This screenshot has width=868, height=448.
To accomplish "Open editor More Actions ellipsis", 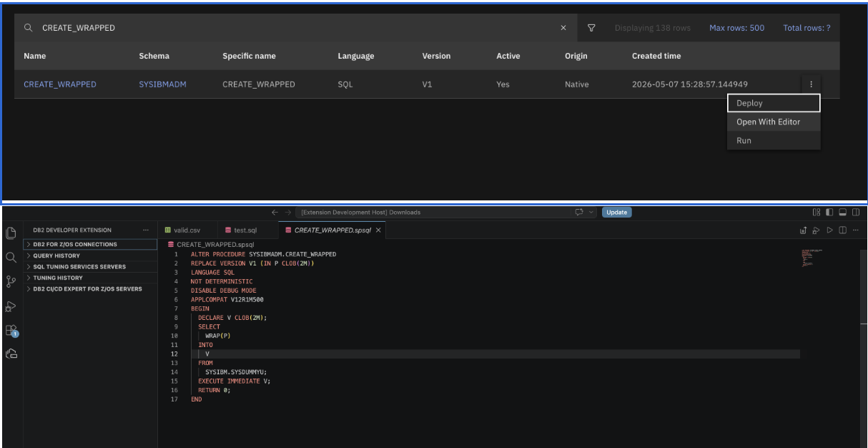I will [x=855, y=230].
